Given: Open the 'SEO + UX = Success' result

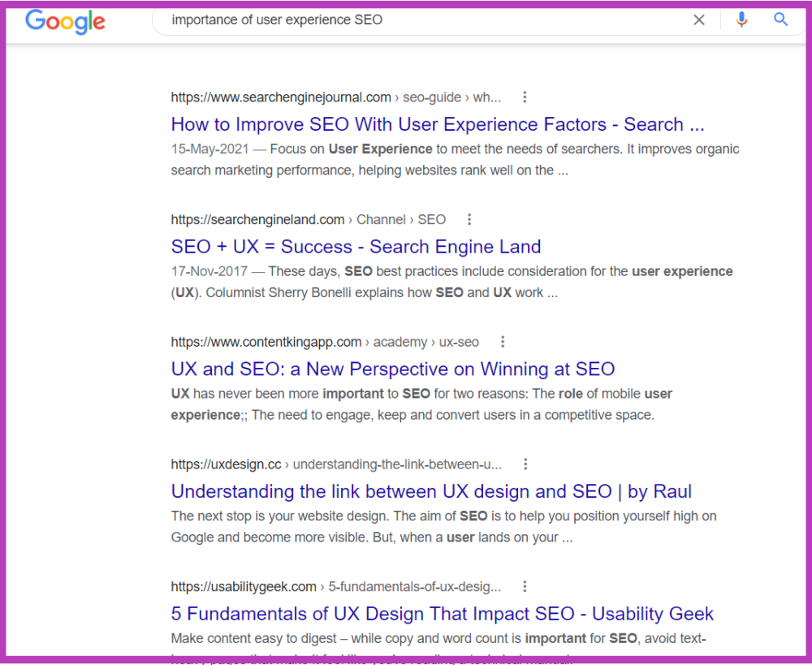Looking at the screenshot, I should 356,246.
